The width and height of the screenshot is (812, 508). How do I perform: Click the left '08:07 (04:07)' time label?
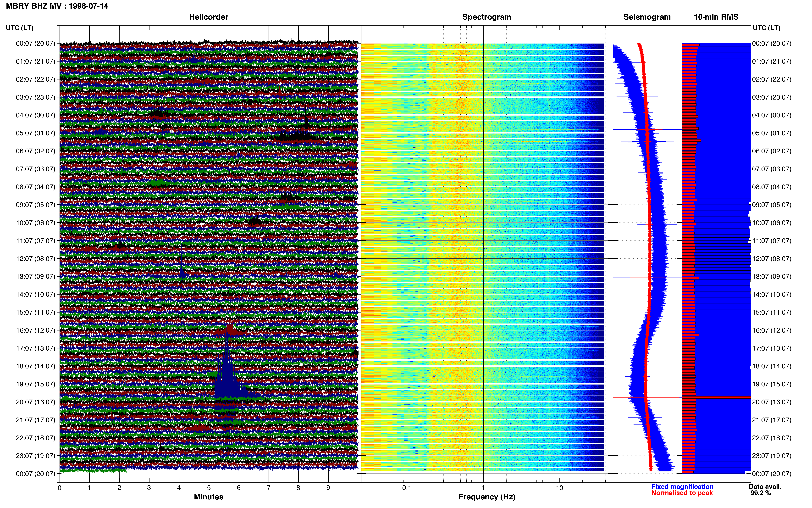pos(36,187)
